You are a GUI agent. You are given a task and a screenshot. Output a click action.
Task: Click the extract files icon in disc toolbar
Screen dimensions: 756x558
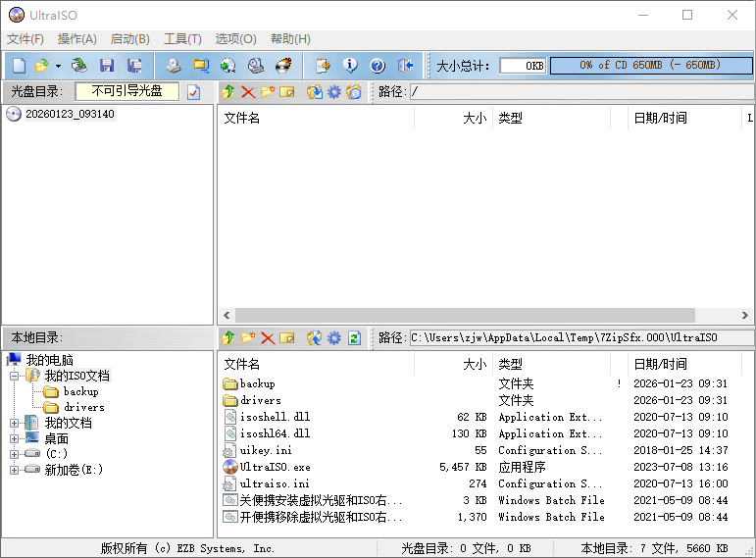(x=315, y=91)
